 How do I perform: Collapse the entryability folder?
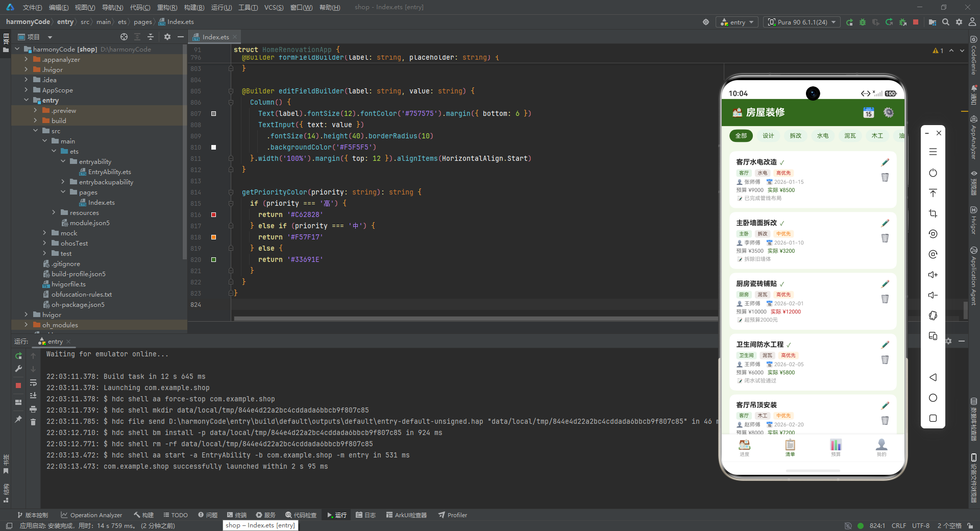coord(63,161)
